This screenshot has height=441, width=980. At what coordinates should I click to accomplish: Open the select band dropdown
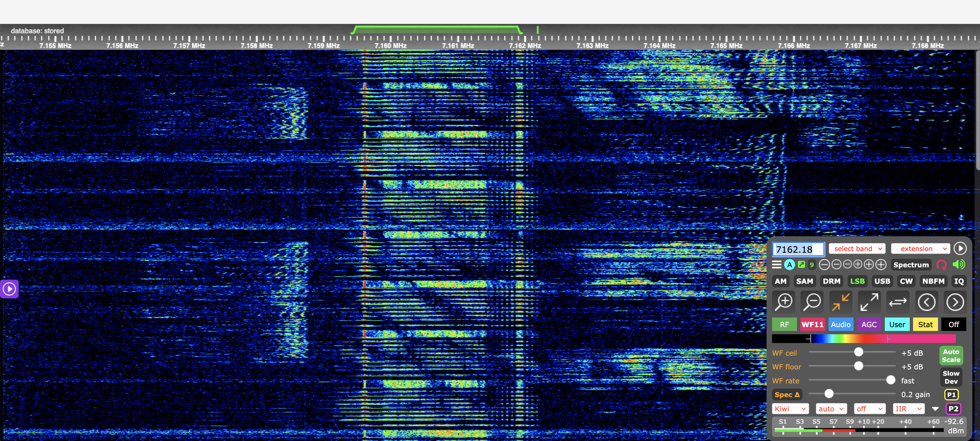coord(857,248)
